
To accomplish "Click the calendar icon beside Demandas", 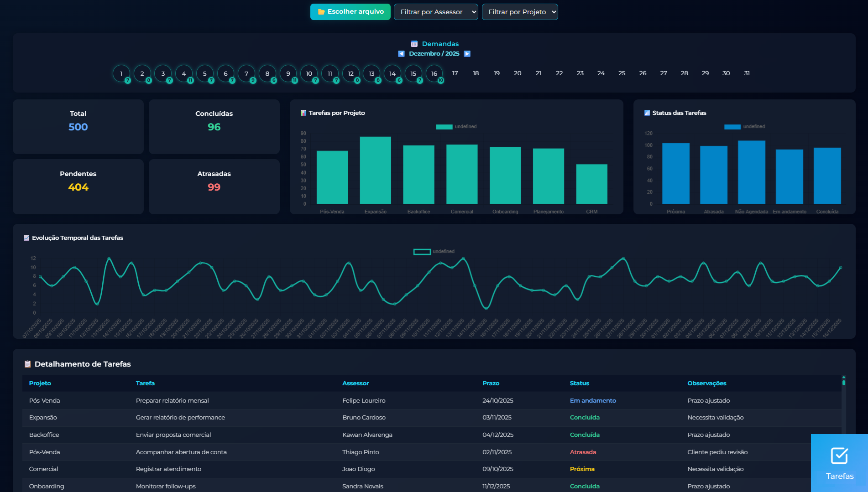I will coord(414,44).
